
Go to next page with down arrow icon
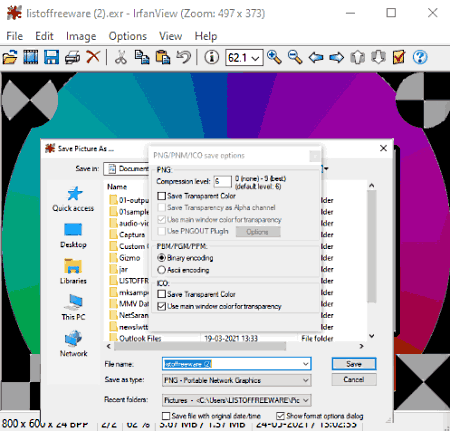click(x=378, y=57)
